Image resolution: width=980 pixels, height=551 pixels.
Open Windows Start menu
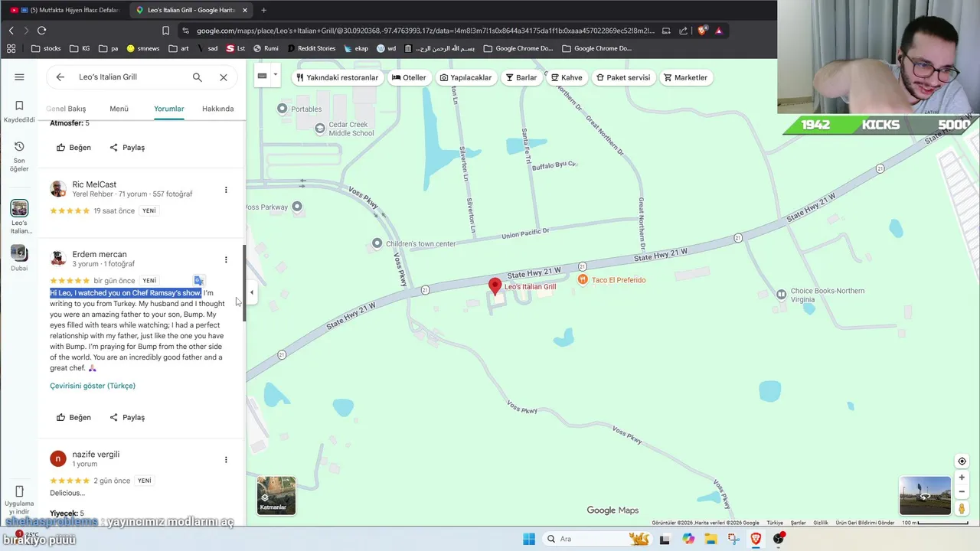(x=528, y=539)
